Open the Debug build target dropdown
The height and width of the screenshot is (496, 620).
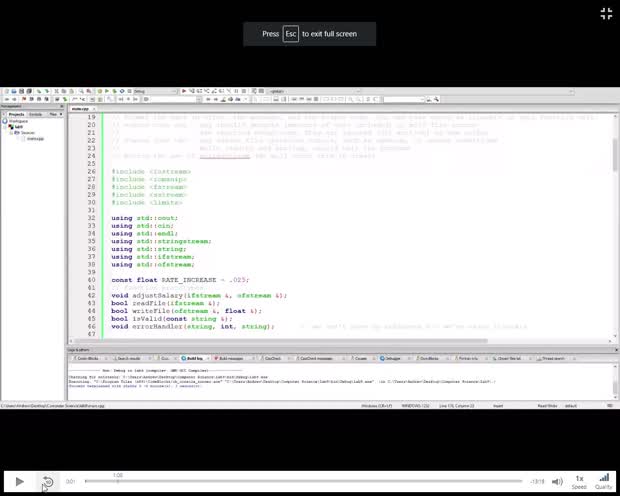pos(155,91)
